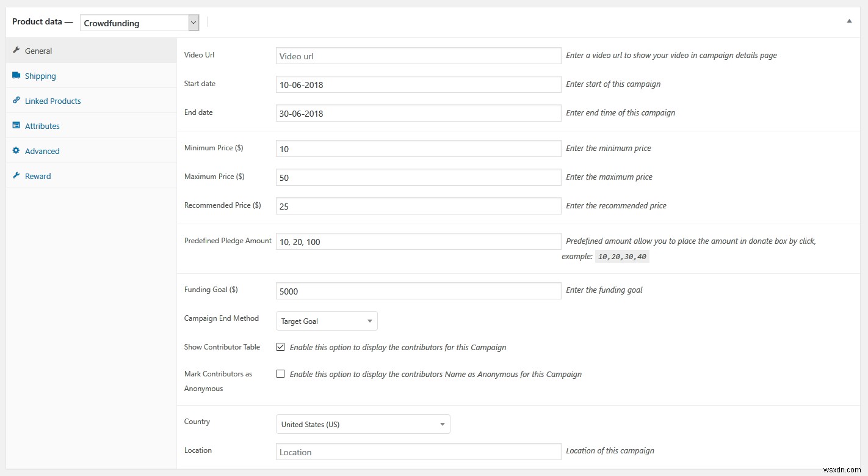Collapse the Product data panel arrow

tap(848, 20)
